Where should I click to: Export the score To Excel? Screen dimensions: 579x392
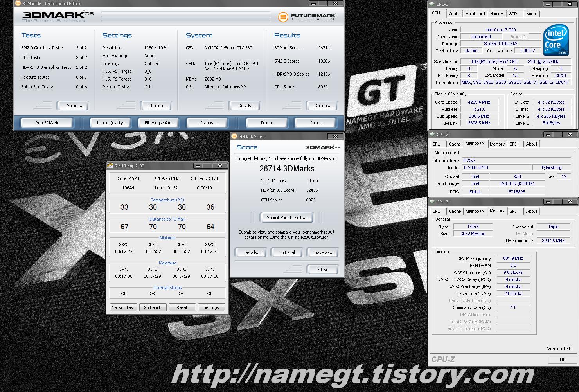point(287,252)
